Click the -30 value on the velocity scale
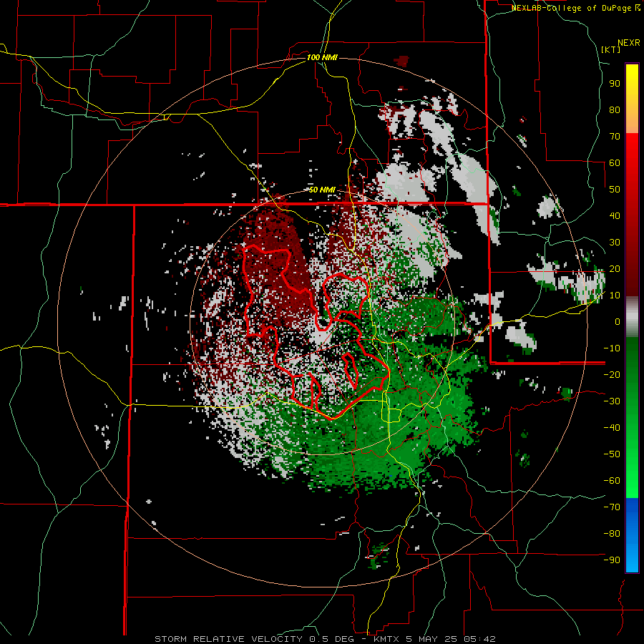644x644 pixels. click(x=612, y=401)
